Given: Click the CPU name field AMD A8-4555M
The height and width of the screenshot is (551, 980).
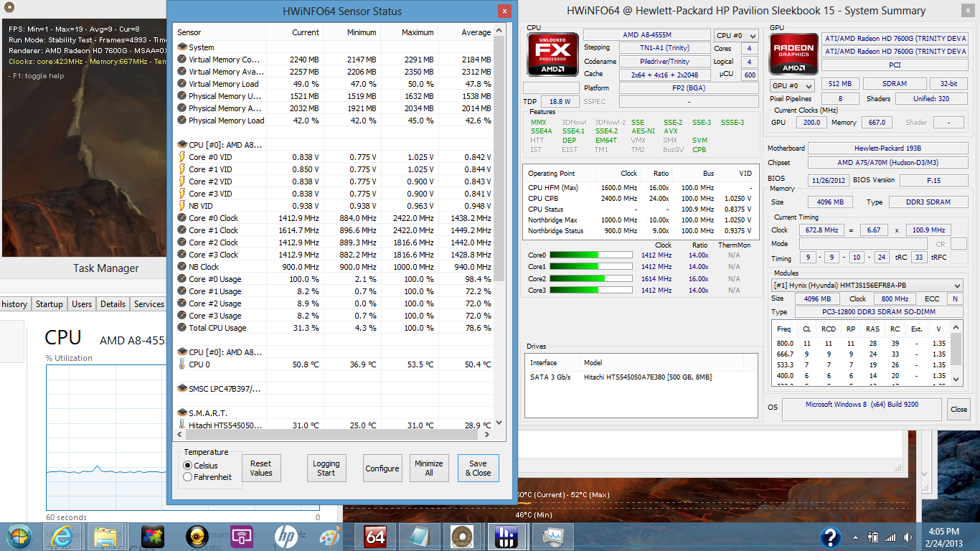Looking at the screenshot, I should tap(646, 35).
